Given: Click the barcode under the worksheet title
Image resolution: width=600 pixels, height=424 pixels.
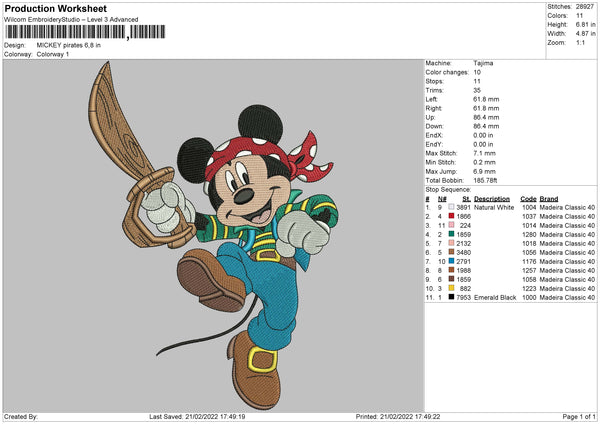Looking at the screenshot, I should [85, 32].
